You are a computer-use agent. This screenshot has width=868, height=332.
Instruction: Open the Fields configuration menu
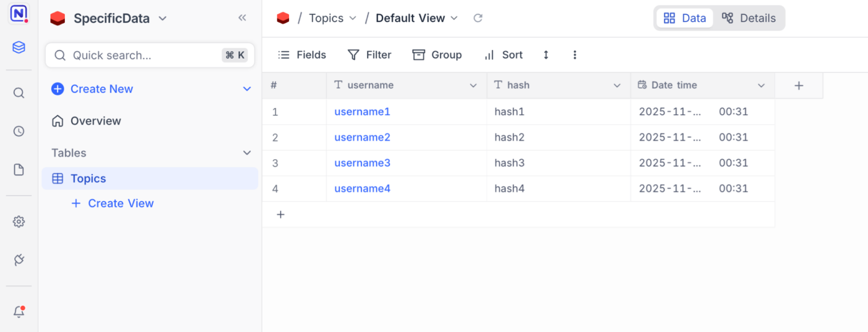pos(301,55)
